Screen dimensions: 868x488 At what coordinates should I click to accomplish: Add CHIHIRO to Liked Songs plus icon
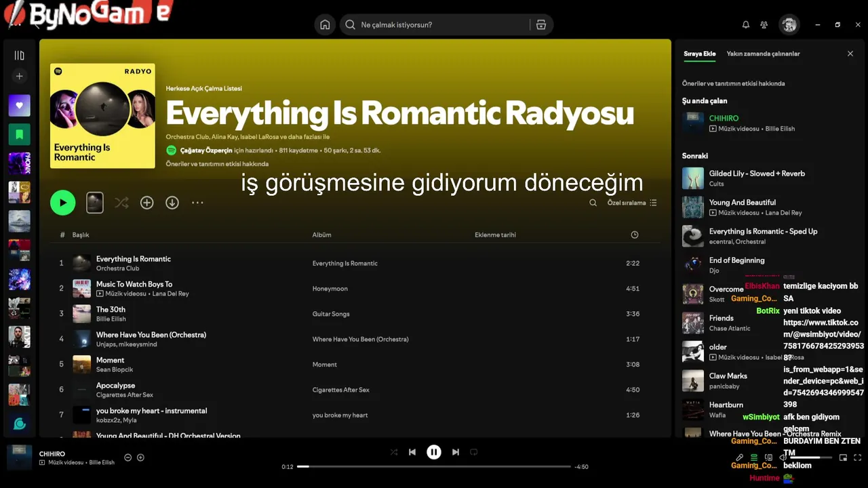tap(140, 457)
